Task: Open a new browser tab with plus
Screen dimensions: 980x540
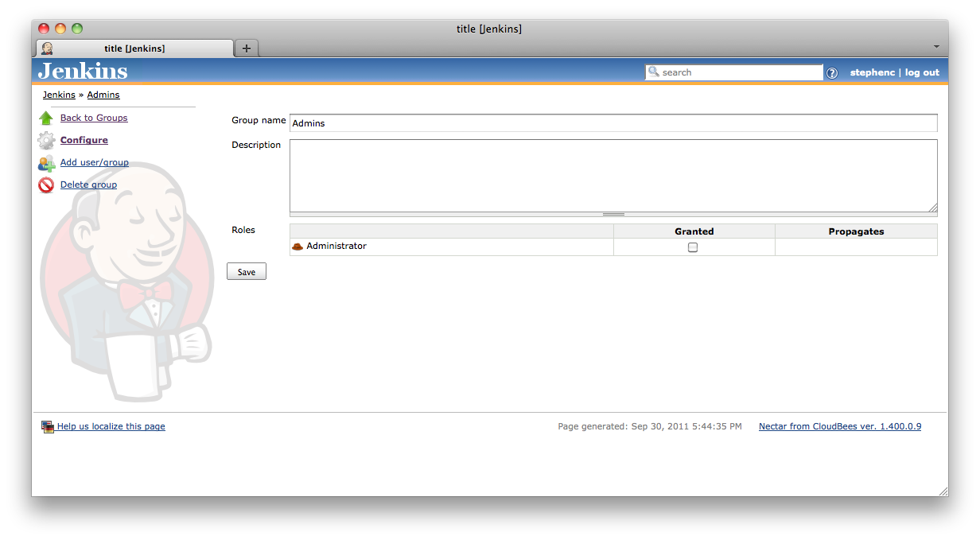Action: coord(247,49)
